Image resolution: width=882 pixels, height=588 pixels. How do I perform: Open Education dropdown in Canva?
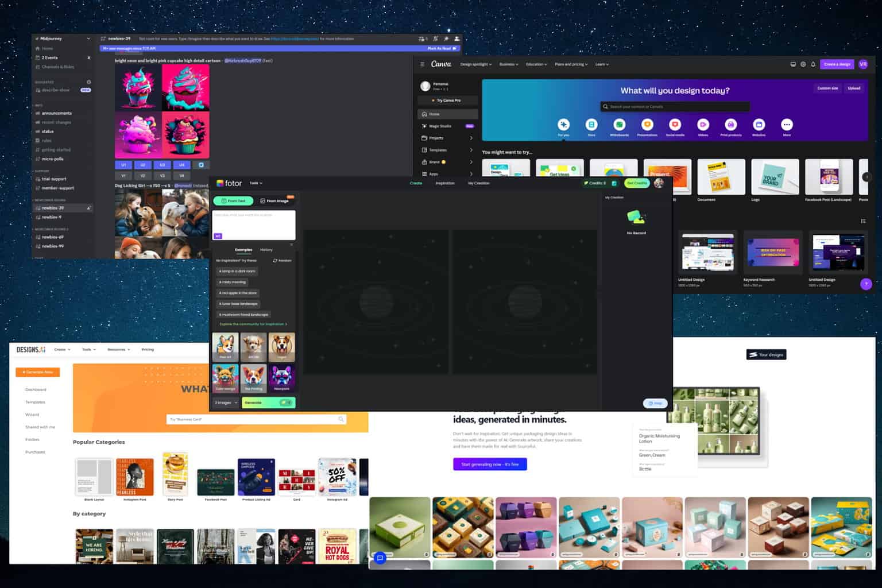pyautogui.click(x=536, y=64)
